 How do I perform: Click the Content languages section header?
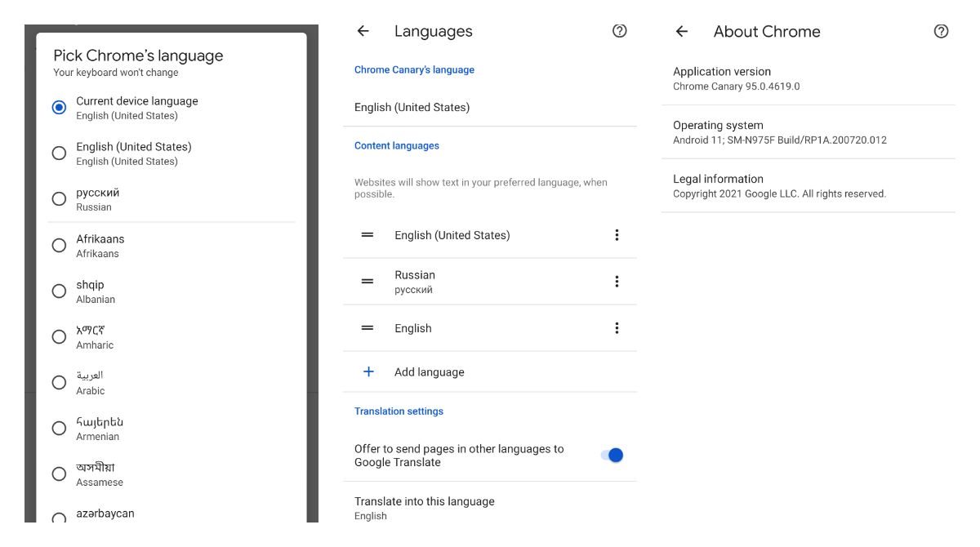397,145
